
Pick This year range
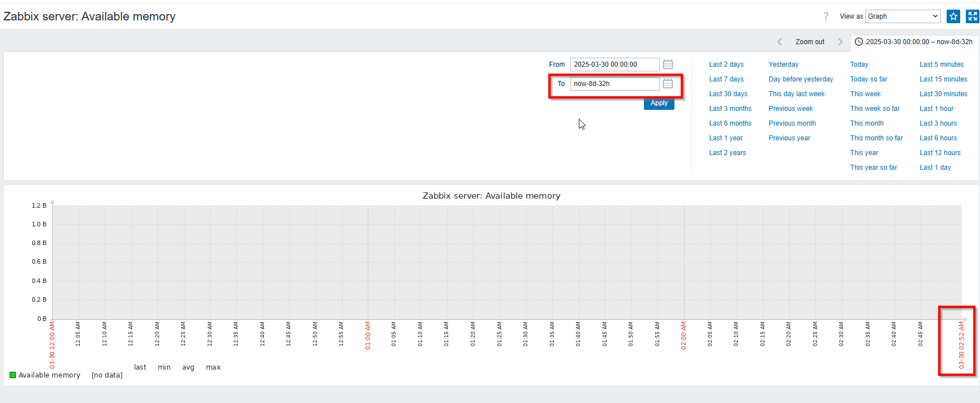[x=864, y=153]
